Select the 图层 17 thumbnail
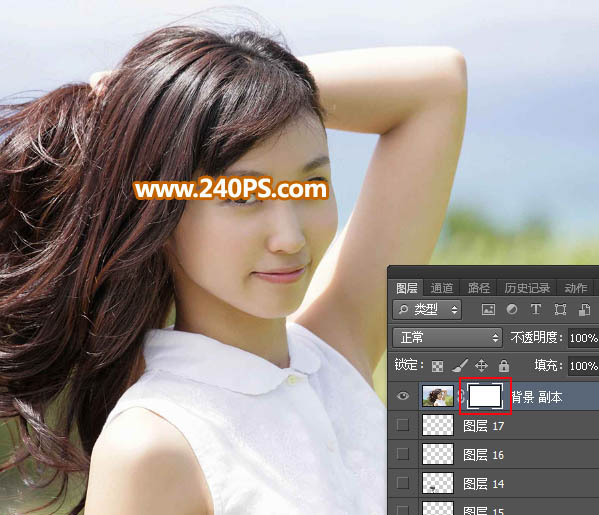The width and height of the screenshot is (599, 515). pos(438,425)
